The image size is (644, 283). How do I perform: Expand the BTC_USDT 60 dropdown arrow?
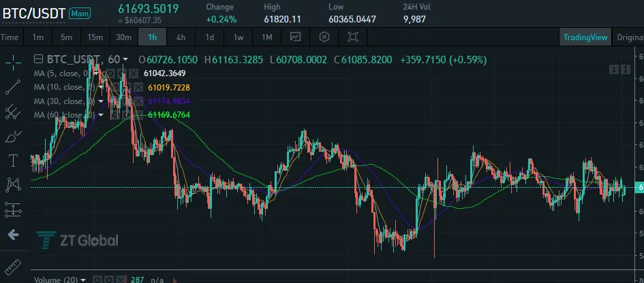pos(125,59)
